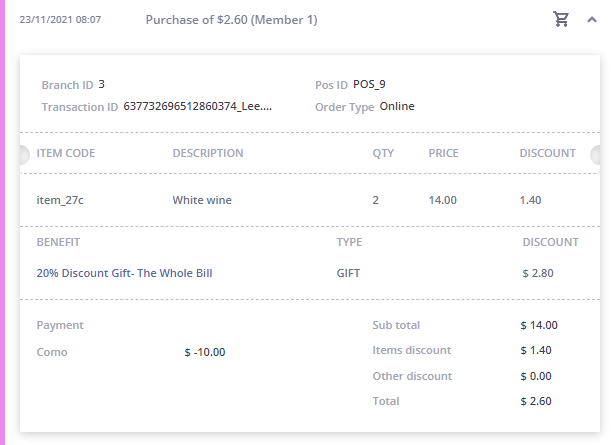Open the 20% Discount Gift benefit link
The image size is (612, 445).
[x=125, y=273]
